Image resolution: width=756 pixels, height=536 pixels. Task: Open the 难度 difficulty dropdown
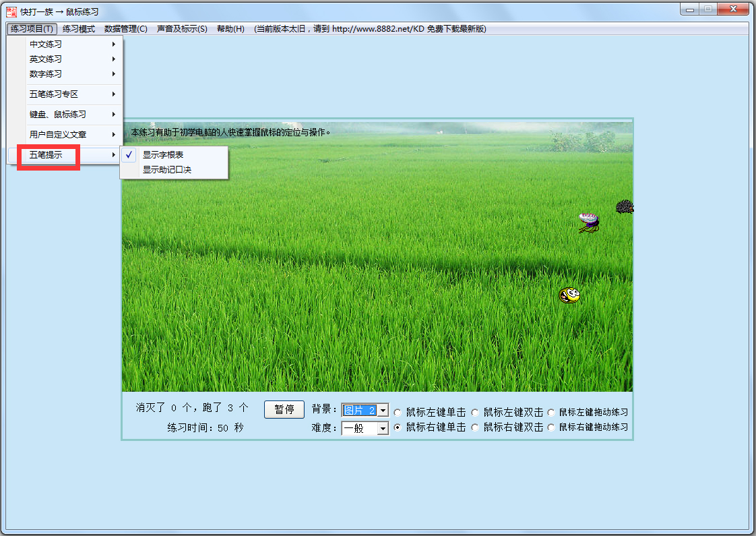(382, 427)
